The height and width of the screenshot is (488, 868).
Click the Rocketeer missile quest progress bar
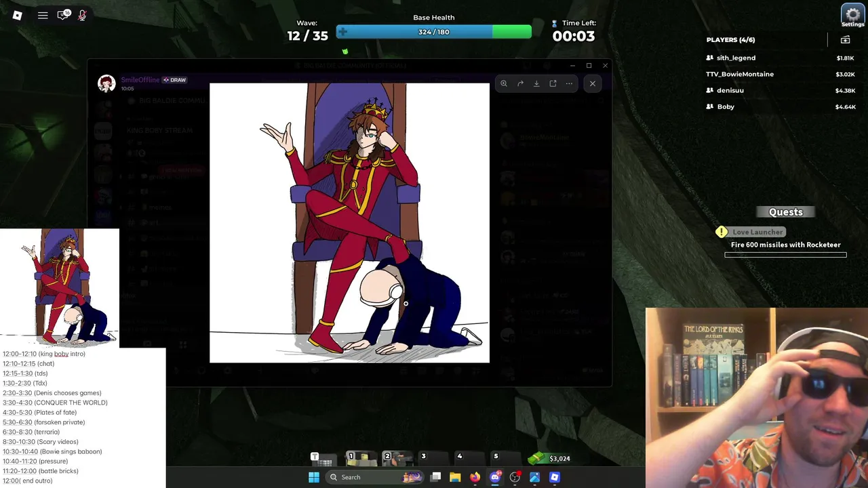pyautogui.click(x=785, y=255)
